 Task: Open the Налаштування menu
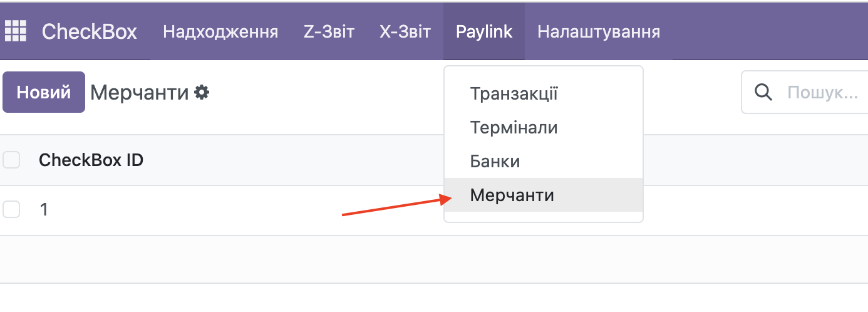pyautogui.click(x=599, y=31)
